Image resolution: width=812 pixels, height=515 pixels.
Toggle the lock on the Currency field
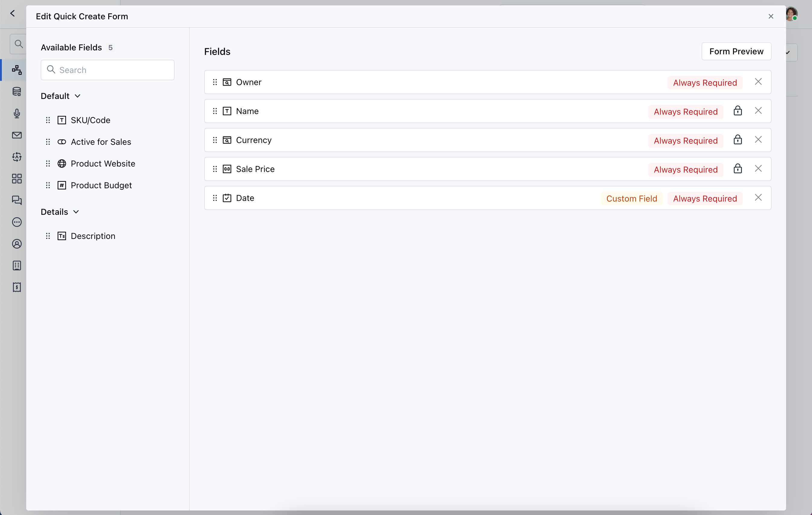pyautogui.click(x=738, y=140)
